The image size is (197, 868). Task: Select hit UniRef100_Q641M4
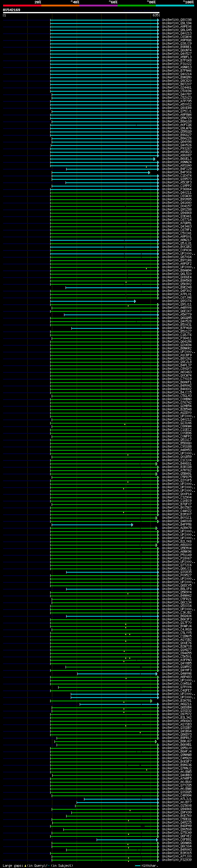click(x=176, y=342)
